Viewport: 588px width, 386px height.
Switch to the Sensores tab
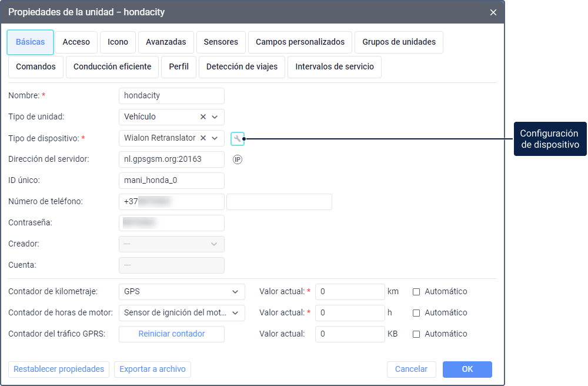pos(221,42)
